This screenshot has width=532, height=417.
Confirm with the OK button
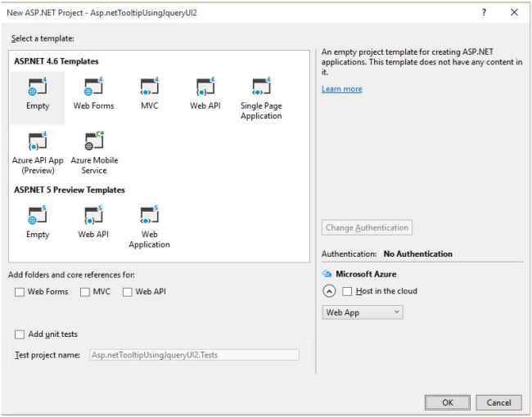(x=448, y=402)
